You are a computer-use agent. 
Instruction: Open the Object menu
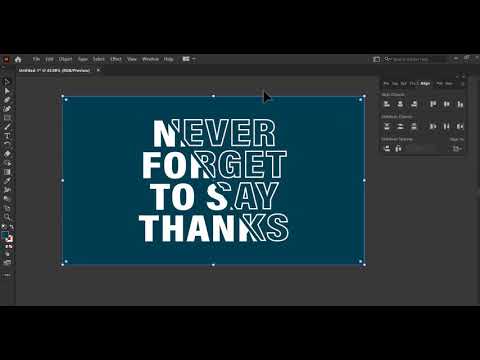65,59
